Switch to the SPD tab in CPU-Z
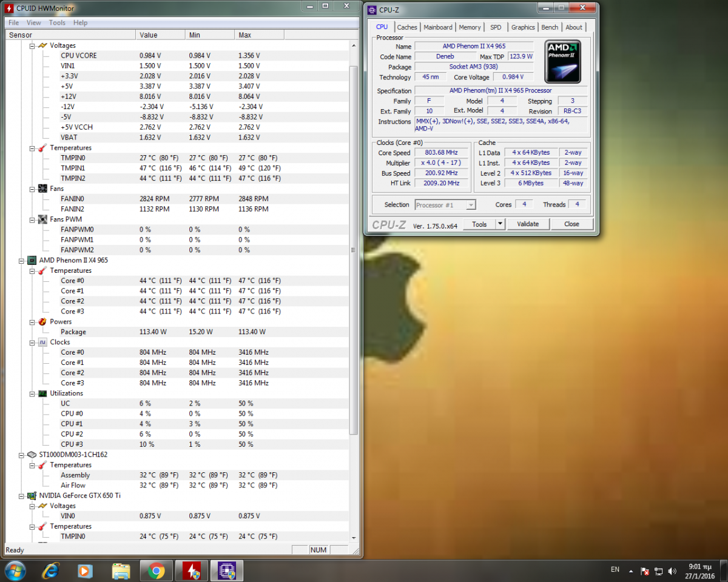This screenshot has height=582, width=728. point(496,27)
